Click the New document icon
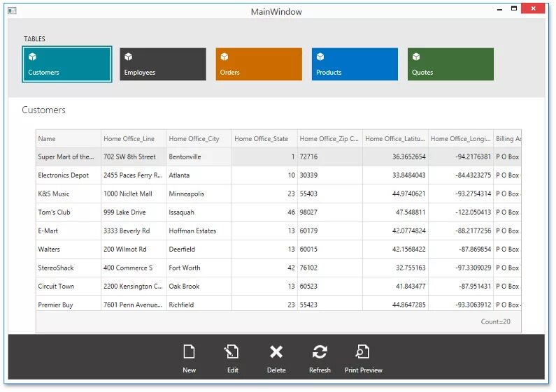The image size is (556, 392). [189, 351]
